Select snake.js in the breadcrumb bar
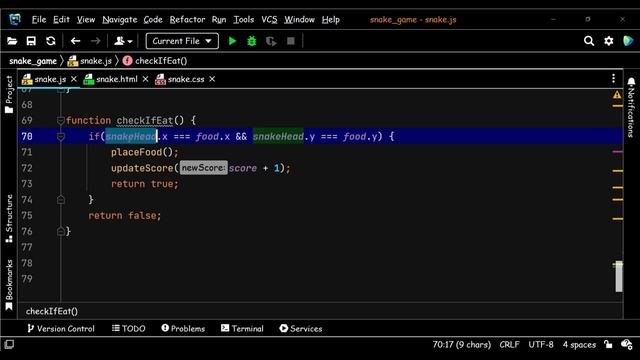 coord(89,61)
